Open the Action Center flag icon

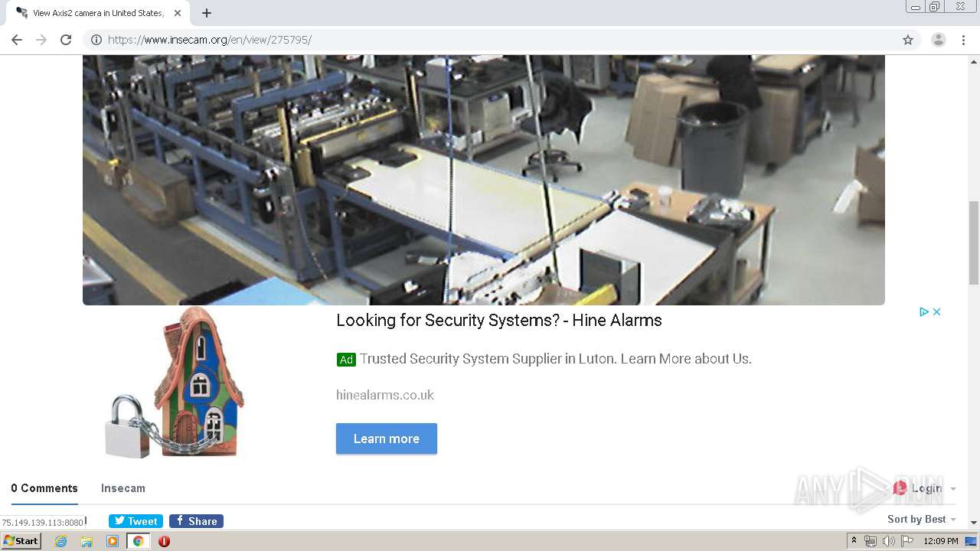pos(907,541)
